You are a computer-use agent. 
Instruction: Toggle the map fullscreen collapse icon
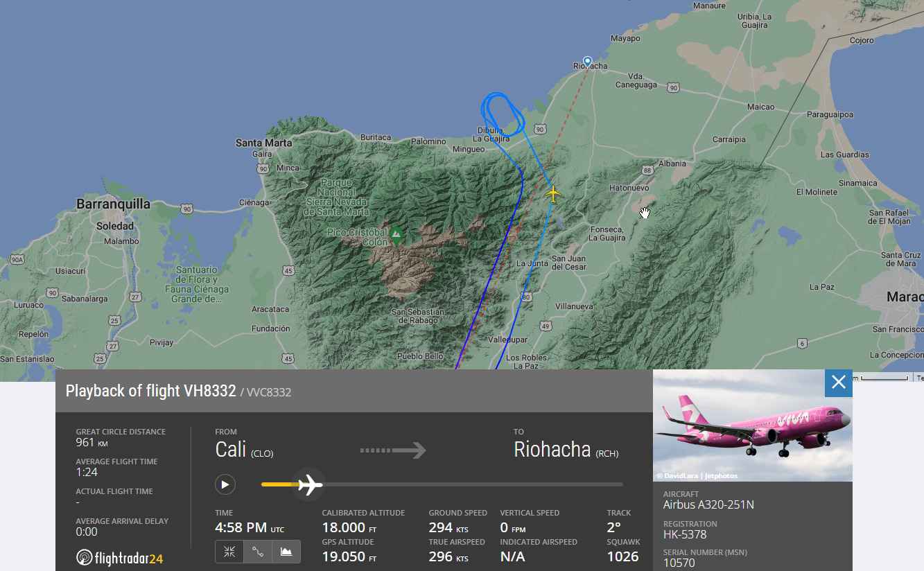229,552
